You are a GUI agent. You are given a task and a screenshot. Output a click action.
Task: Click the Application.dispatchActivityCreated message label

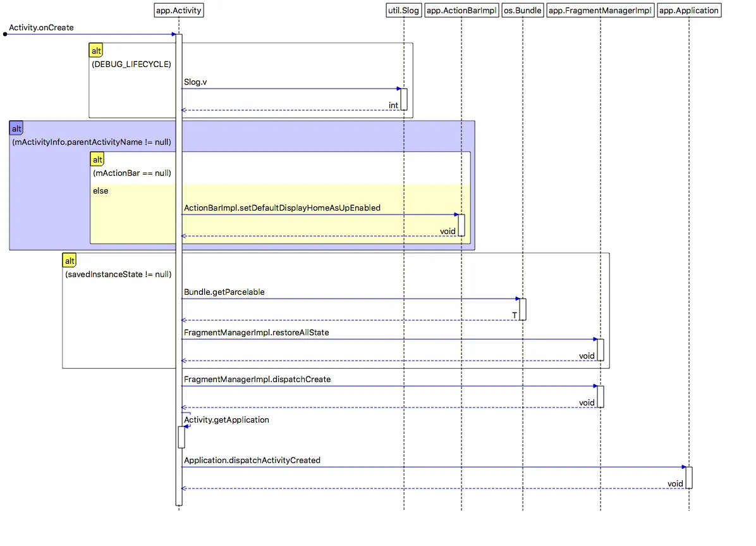tap(252, 461)
